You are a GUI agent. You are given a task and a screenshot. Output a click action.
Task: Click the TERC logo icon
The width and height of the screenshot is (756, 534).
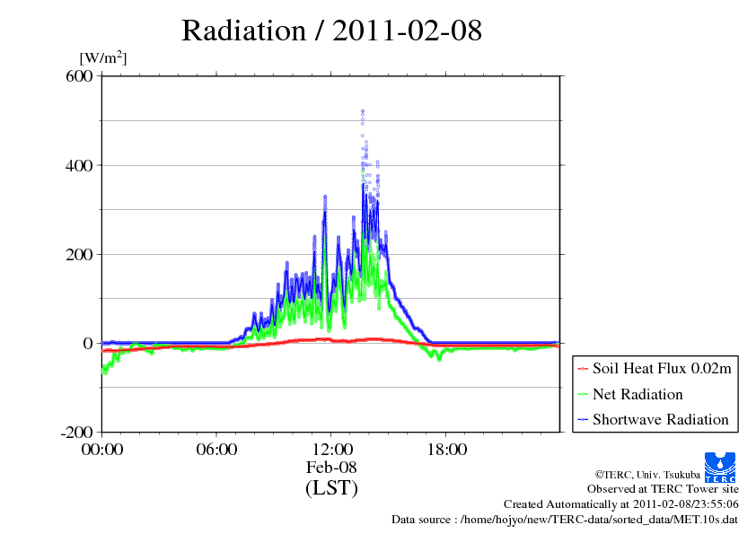click(720, 468)
